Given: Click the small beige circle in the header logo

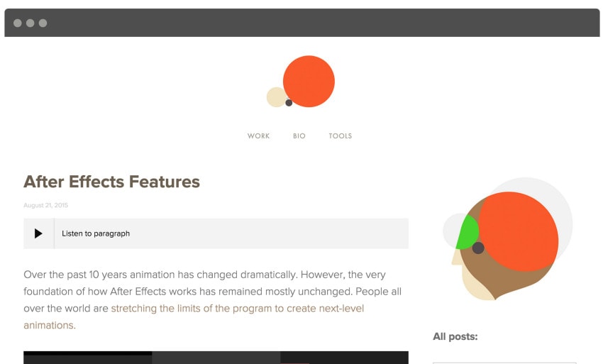Looking at the screenshot, I should click(x=275, y=97).
